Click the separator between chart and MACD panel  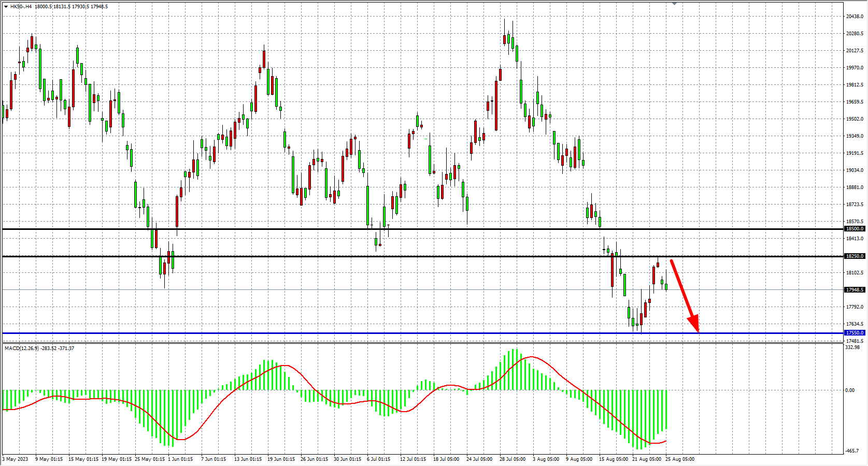click(415, 343)
